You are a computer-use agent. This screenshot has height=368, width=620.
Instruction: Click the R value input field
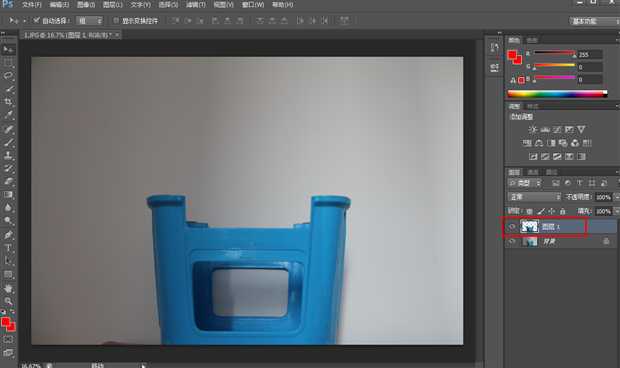pos(590,55)
